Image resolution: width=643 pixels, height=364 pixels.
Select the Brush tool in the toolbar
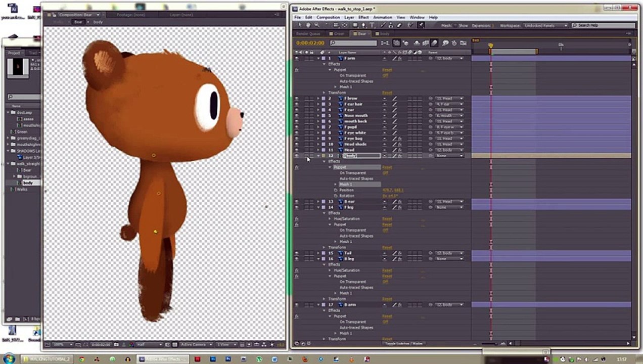(383, 25)
